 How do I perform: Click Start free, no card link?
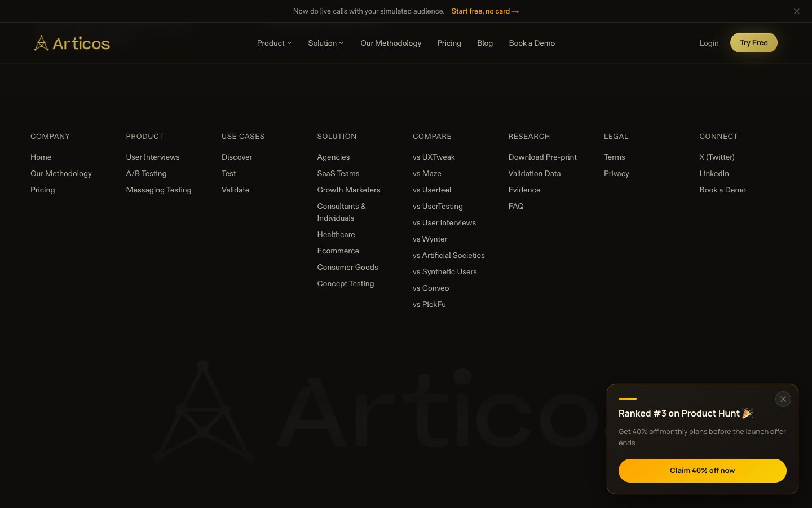(x=485, y=11)
